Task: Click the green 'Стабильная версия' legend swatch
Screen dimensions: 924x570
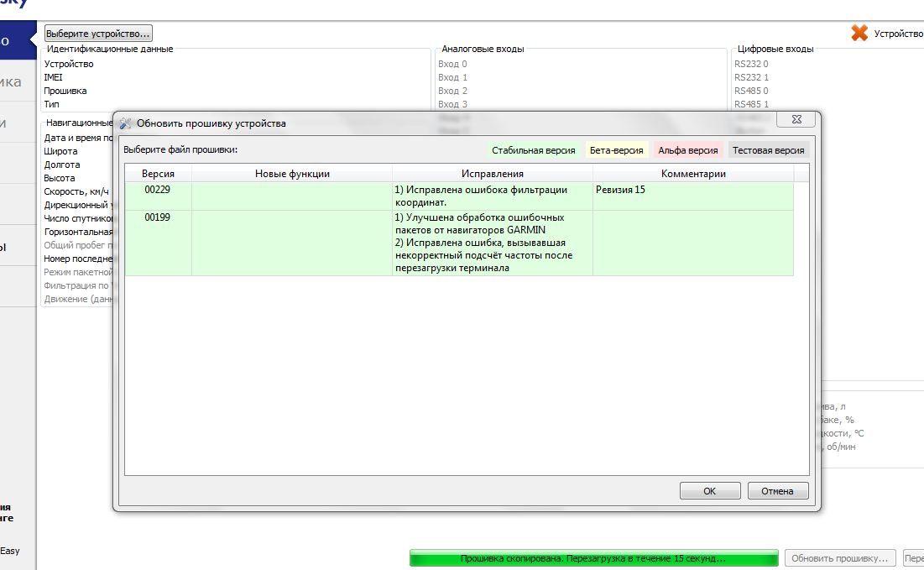Action: (533, 150)
